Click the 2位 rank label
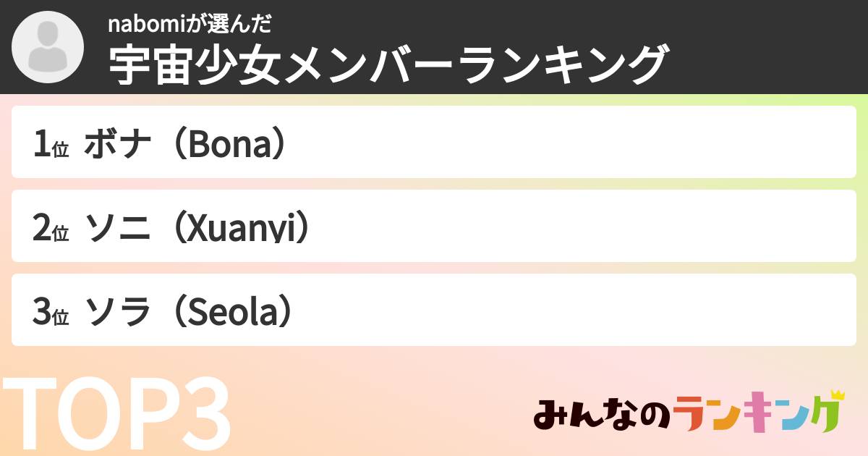Viewport: 868px width, 456px height. point(50,230)
